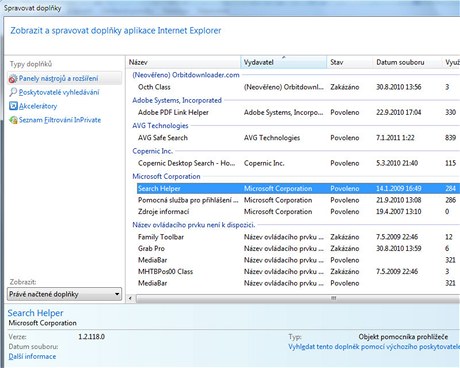Select Pomocná služba pro přihlášení row
Screen dimensions: 460x368
pos(298,200)
